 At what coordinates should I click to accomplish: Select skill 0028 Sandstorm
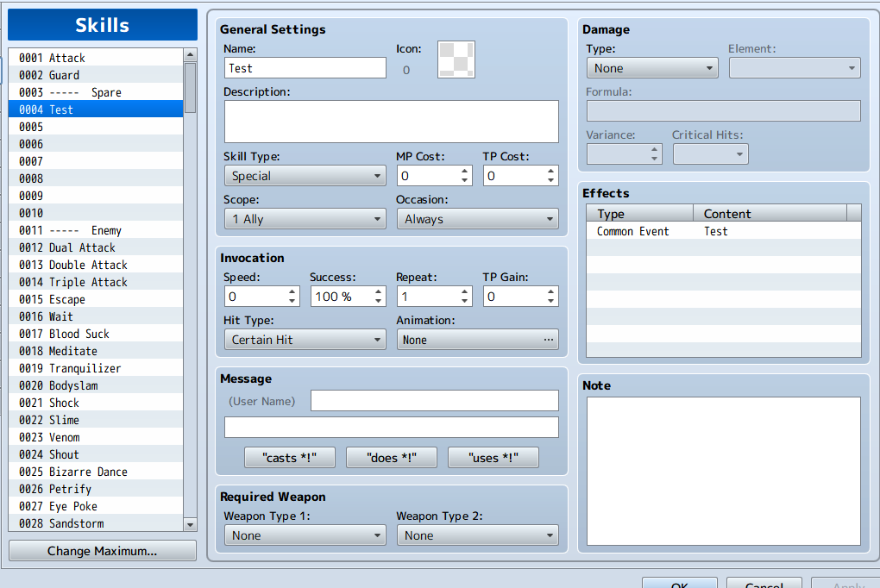tap(96, 523)
